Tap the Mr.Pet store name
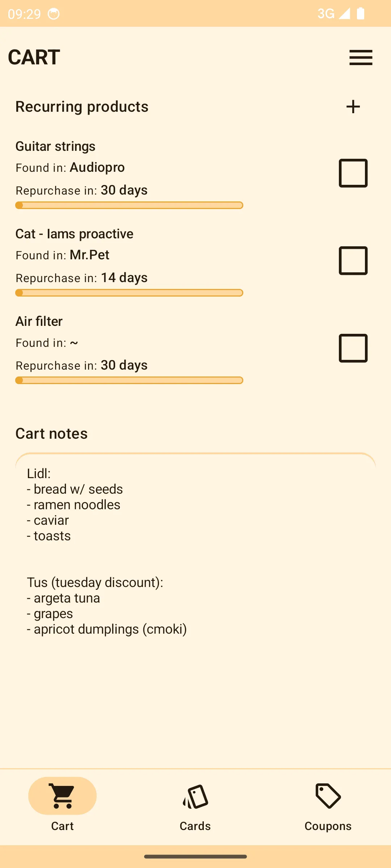Image resolution: width=391 pixels, height=868 pixels. [x=89, y=255]
